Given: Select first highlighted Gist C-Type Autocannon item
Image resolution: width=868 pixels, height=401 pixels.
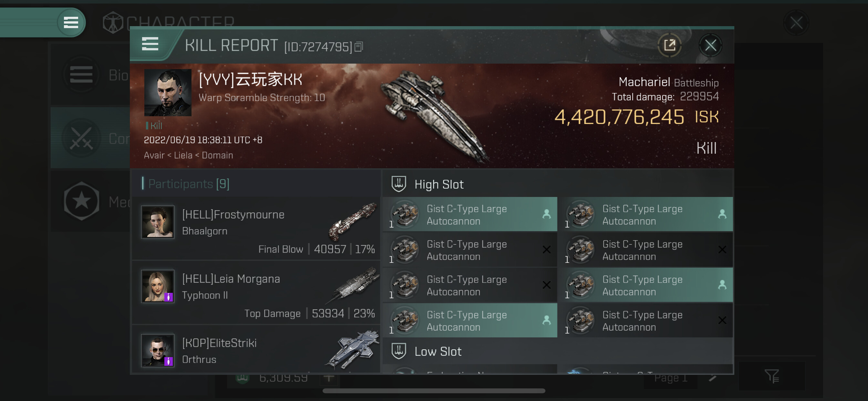Looking at the screenshot, I should click(x=470, y=214).
